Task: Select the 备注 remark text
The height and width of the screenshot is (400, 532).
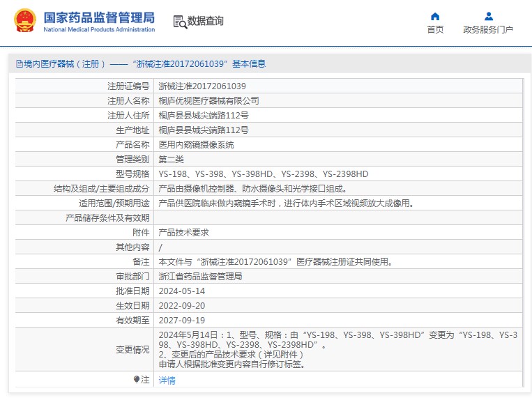Action: (x=275, y=262)
